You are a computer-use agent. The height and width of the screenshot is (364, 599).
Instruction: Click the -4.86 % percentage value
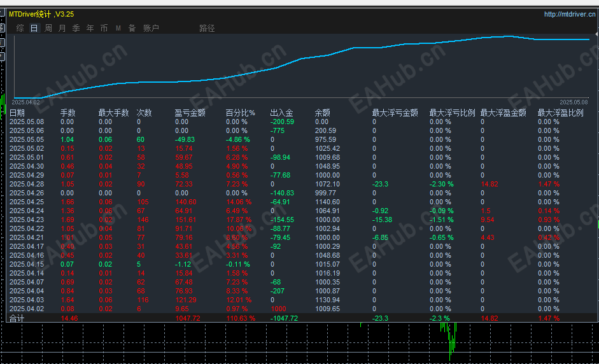pyautogui.click(x=237, y=139)
